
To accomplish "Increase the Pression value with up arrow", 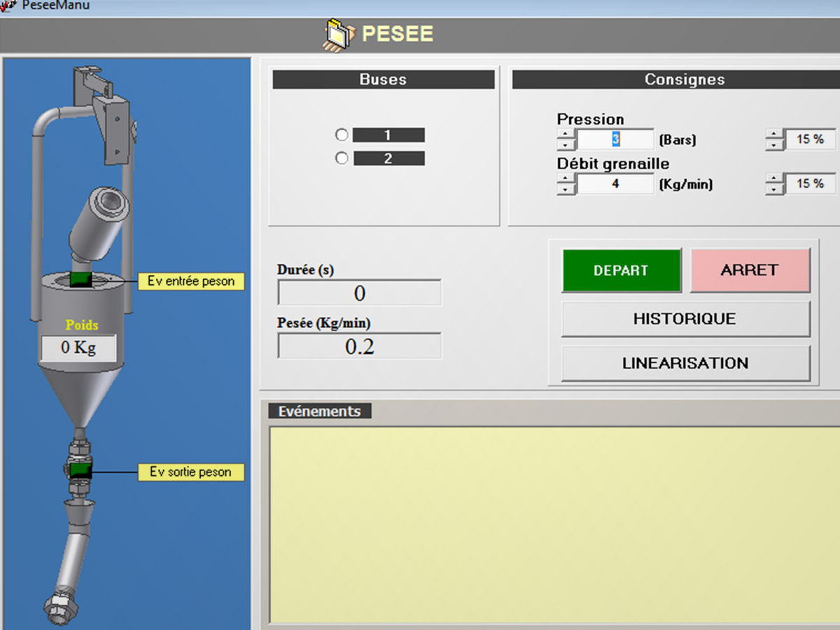I will (x=566, y=134).
